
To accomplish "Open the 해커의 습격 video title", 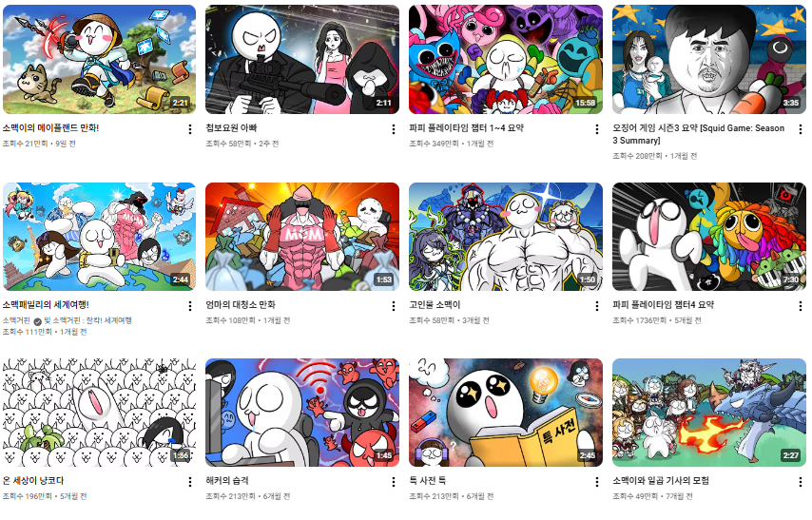I will [227, 481].
